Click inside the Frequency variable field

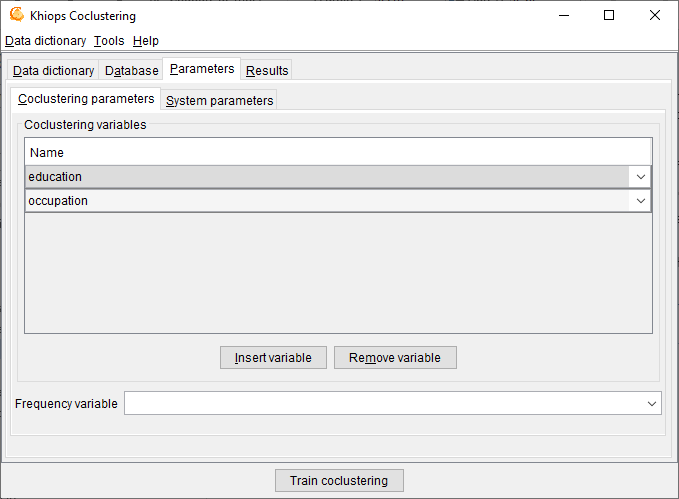(380, 404)
